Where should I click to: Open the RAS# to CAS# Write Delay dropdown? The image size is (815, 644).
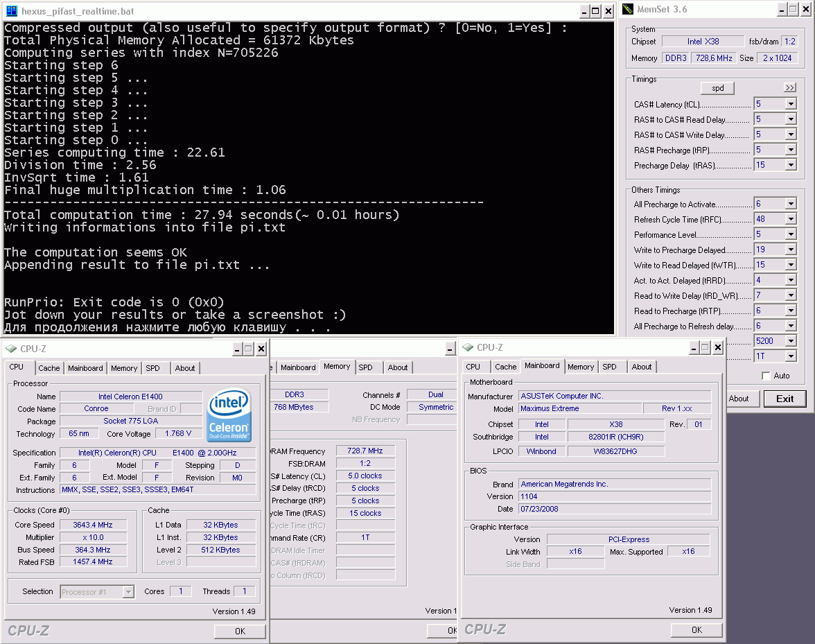[x=791, y=134]
